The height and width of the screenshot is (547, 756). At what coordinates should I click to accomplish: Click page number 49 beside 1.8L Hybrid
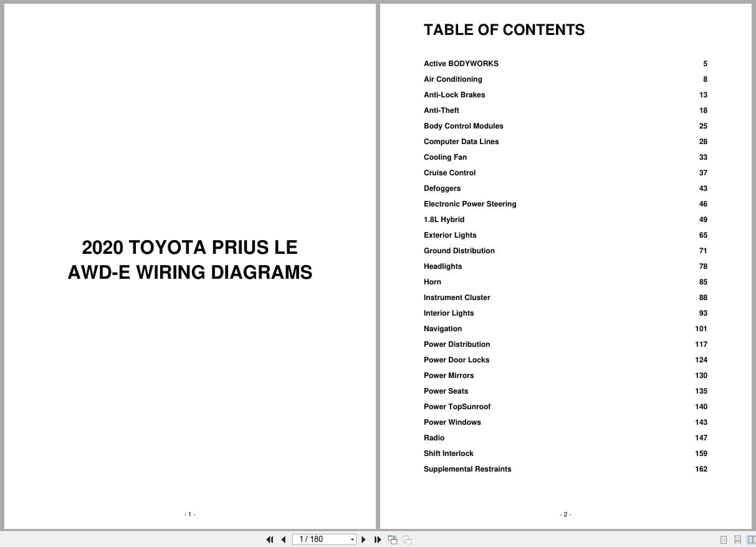(703, 220)
